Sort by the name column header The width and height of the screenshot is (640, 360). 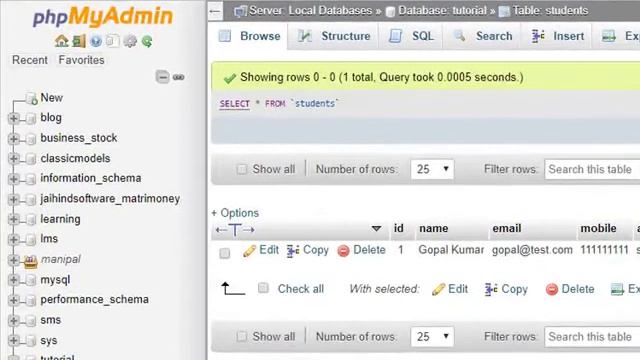[433, 229]
